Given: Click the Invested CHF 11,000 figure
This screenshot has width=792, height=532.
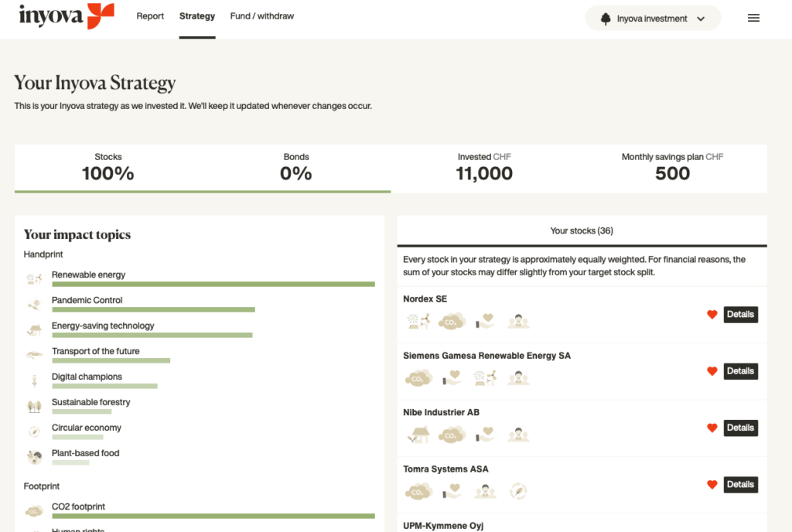Looking at the screenshot, I should coord(484,173).
